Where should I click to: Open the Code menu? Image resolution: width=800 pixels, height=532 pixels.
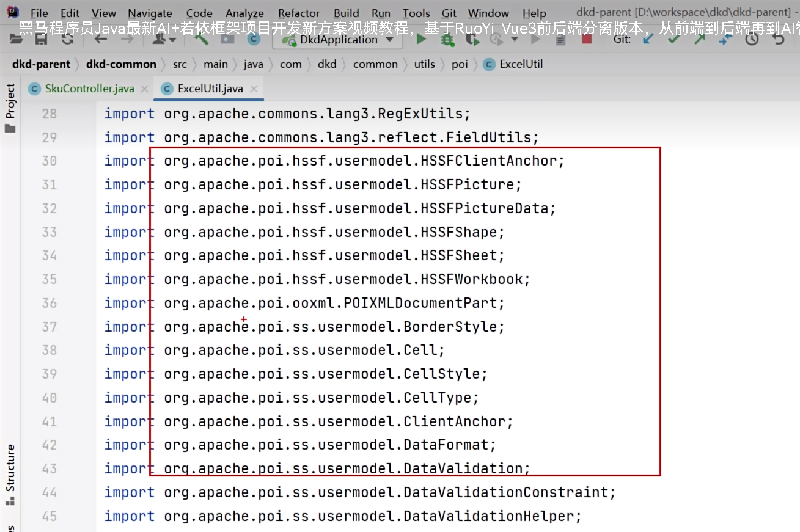coord(199,13)
